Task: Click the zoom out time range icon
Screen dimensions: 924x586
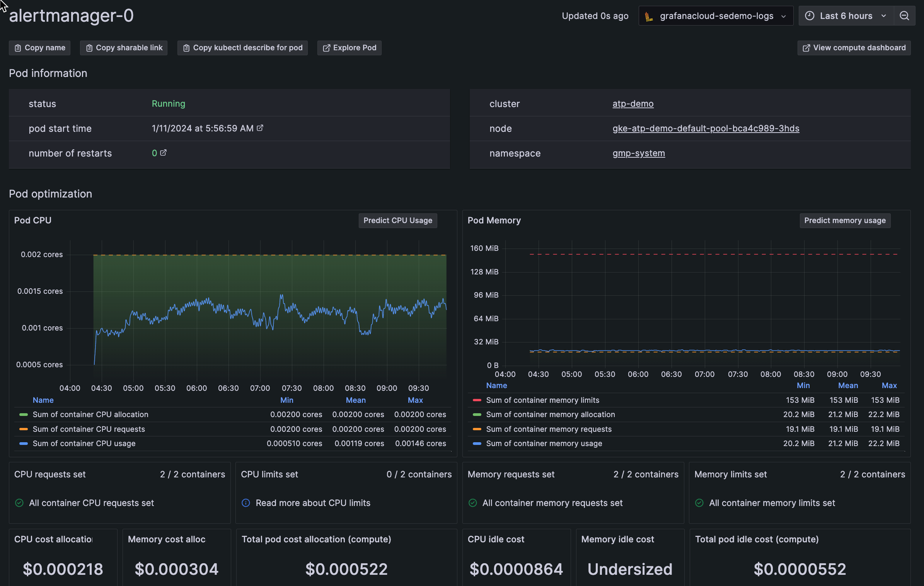Action: 904,16
